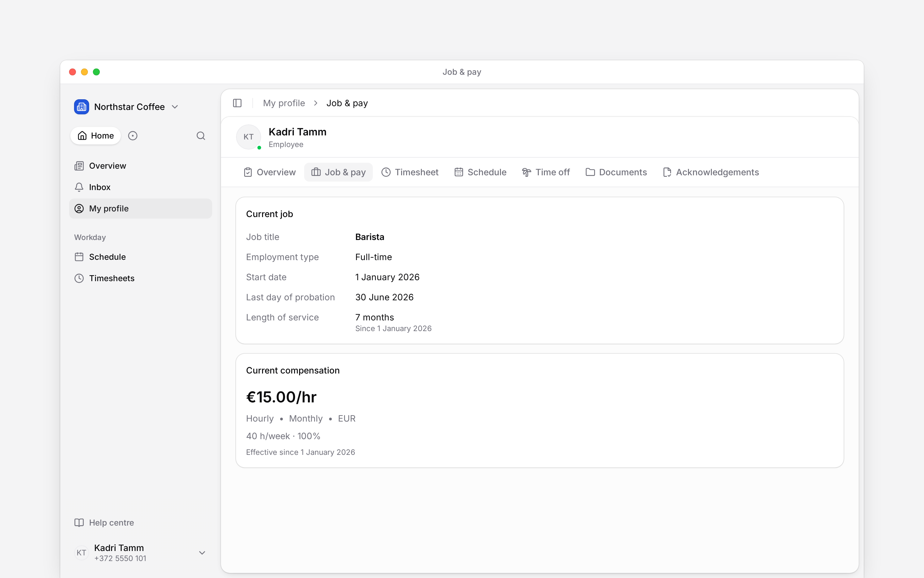The image size is (924, 578).
Task: Open the Time off tab
Action: point(546,172)
